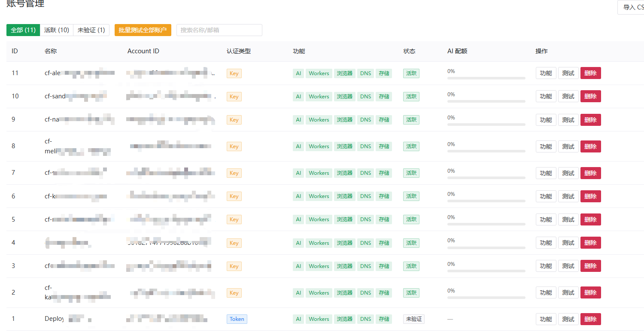The image size is (644, 332).
Task: Open 功能 for account ID 5
Action: click(546, 219)
